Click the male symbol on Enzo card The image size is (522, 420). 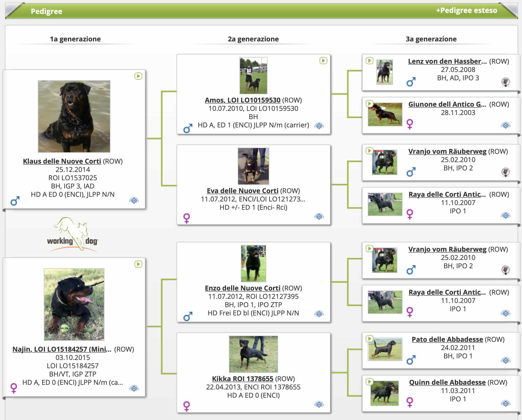188,316
